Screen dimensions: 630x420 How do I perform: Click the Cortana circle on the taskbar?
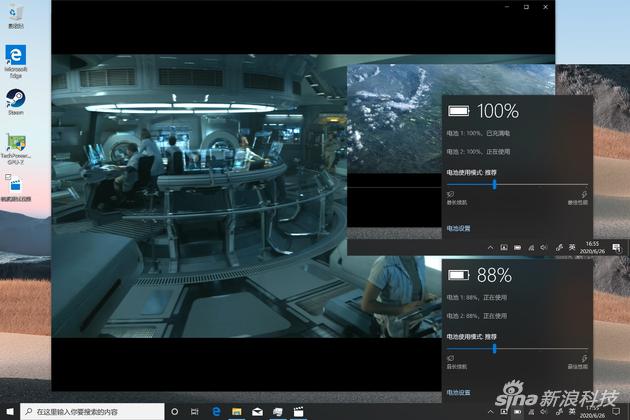[174, 411]
